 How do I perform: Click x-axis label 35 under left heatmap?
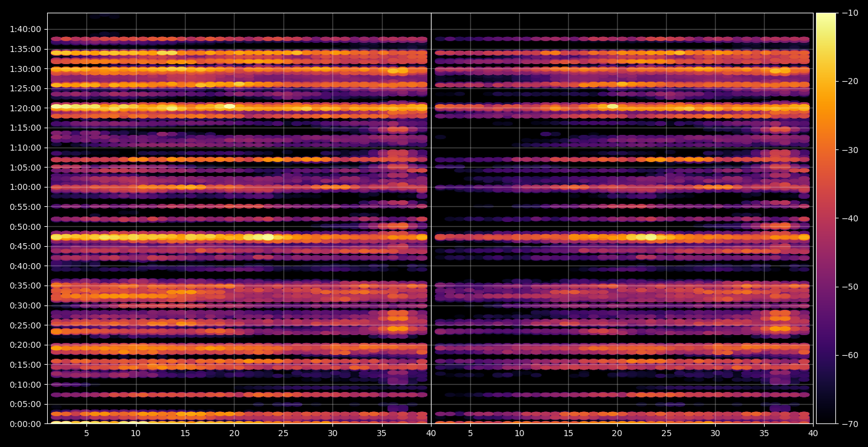click(x=382, y=433)
